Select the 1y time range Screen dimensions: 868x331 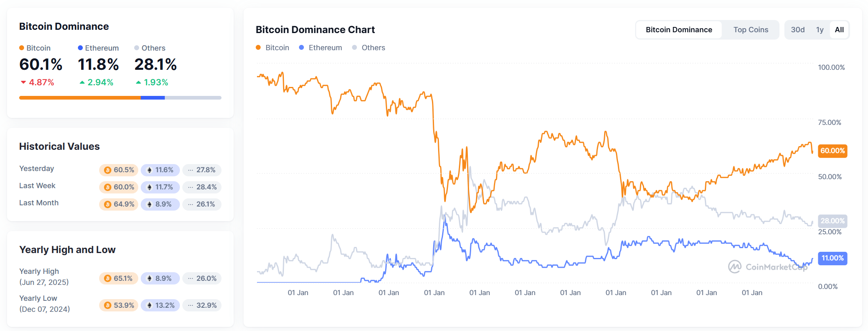[x=820, y=29]
